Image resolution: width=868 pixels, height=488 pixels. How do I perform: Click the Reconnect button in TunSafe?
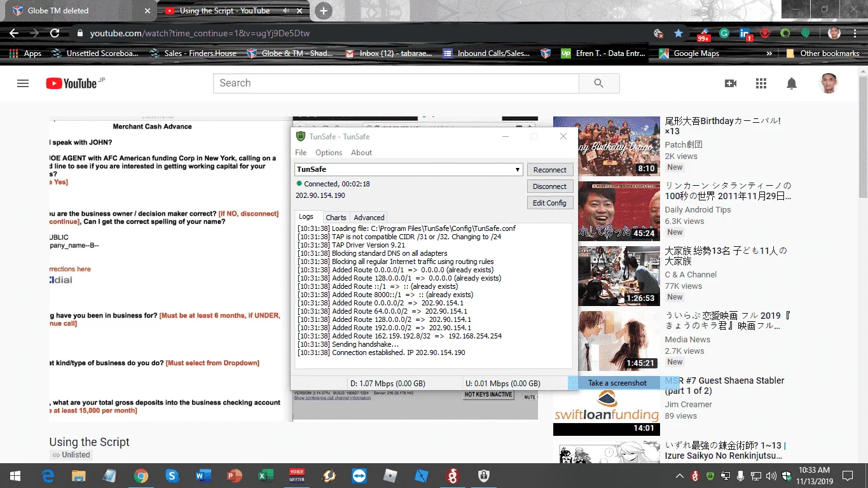(550, 170)
